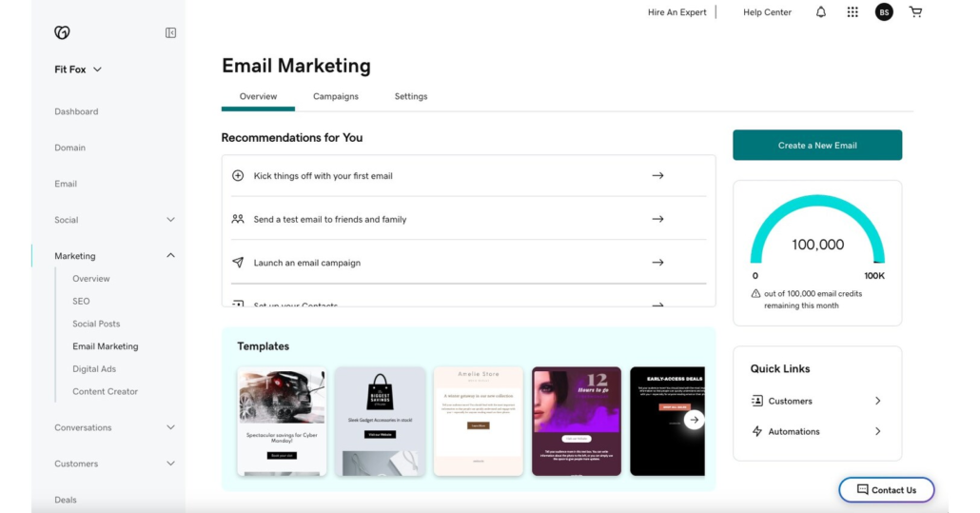Image resolution: width=980 pixels, height=513 pixels.
Task: Click the GoDaddy logo icon
Action: [62, 32]
